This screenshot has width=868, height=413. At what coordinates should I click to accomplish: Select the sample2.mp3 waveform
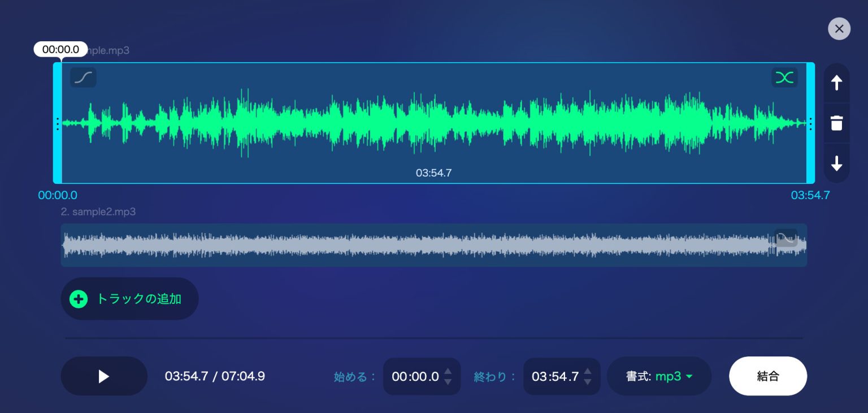[x=434, y=245]
